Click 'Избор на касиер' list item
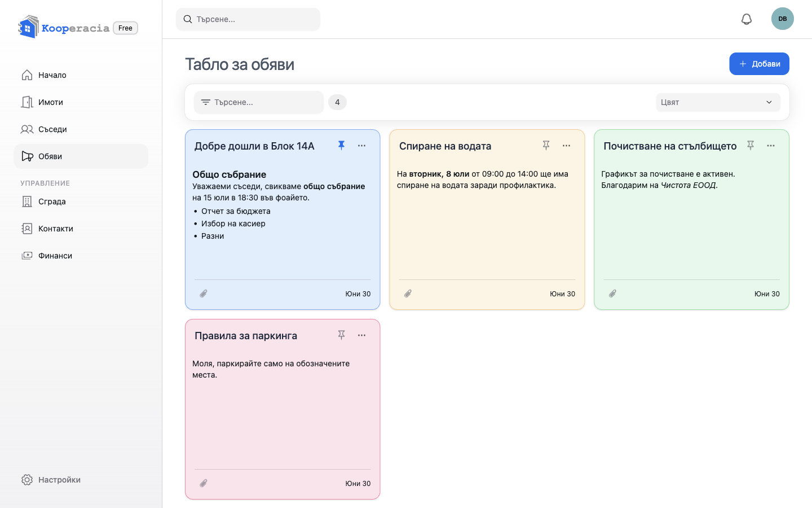The width and height of the screenshot is (812, 508). (x=233, y=224)
